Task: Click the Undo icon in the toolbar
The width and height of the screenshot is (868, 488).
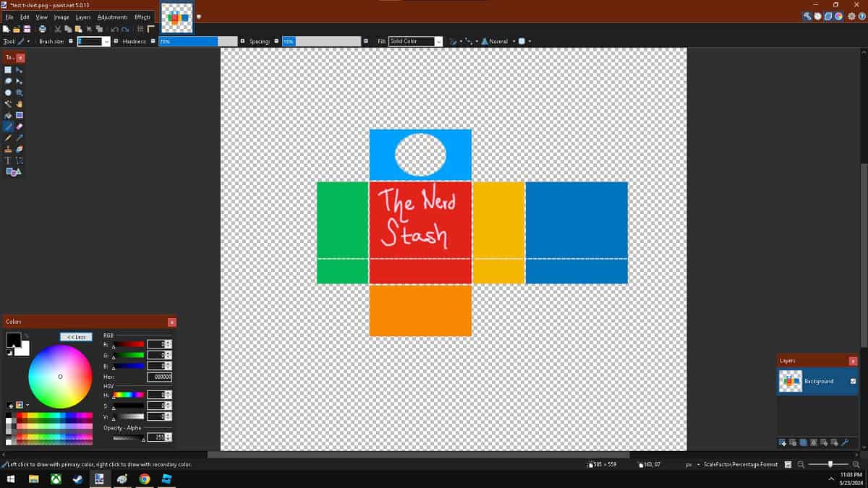Action: tap(114, 28)
